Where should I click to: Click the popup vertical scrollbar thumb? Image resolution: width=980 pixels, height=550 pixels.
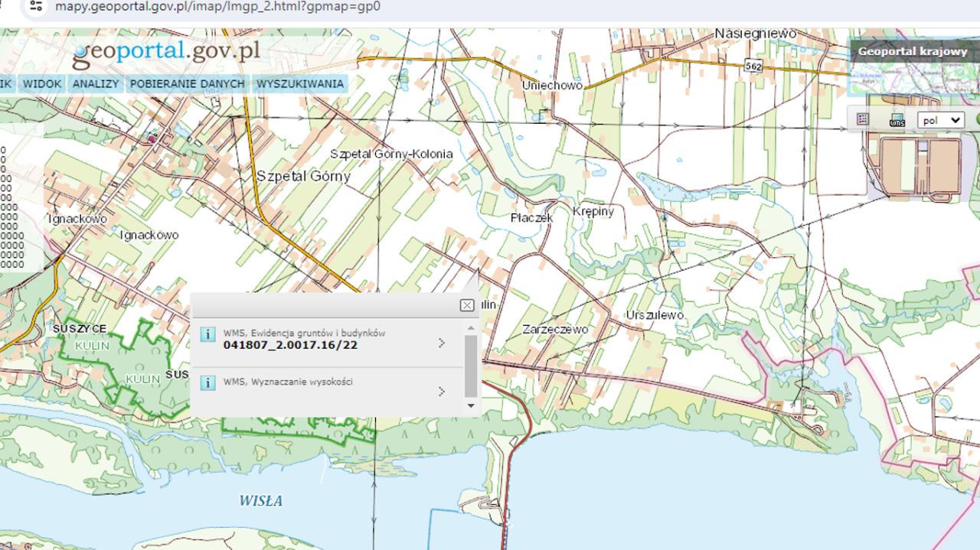tap(471, 366)
